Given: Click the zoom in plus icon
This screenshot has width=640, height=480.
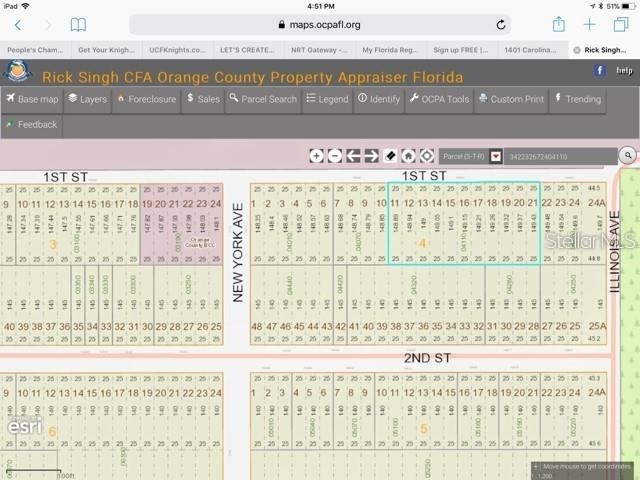Looking at the screenshot, I should point(316,156).
